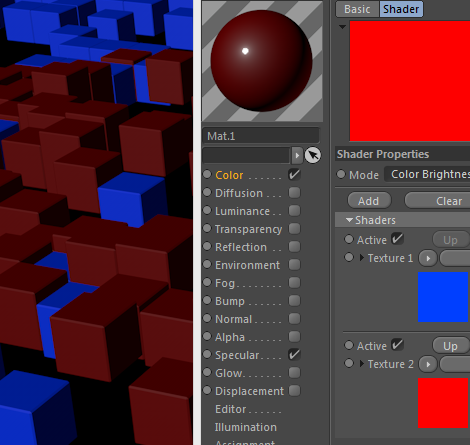Select the Color channel label
This screenshot has width=470, height=445.
229,175
